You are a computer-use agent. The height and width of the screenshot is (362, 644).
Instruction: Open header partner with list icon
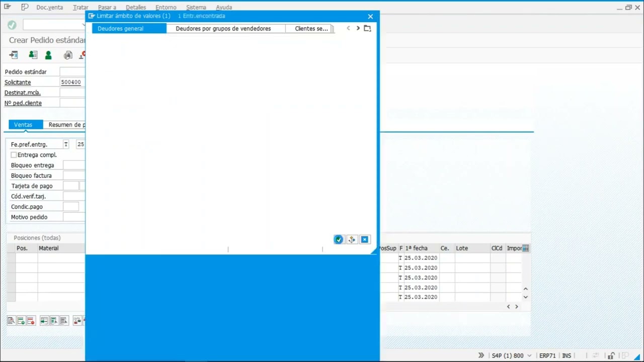33,55
